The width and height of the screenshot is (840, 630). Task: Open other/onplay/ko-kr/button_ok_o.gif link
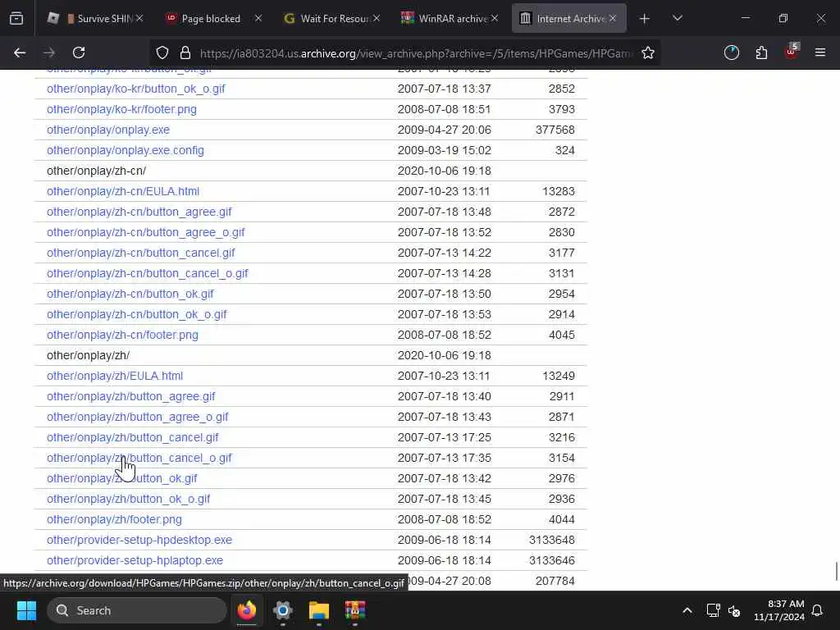(x=135, y=89)
